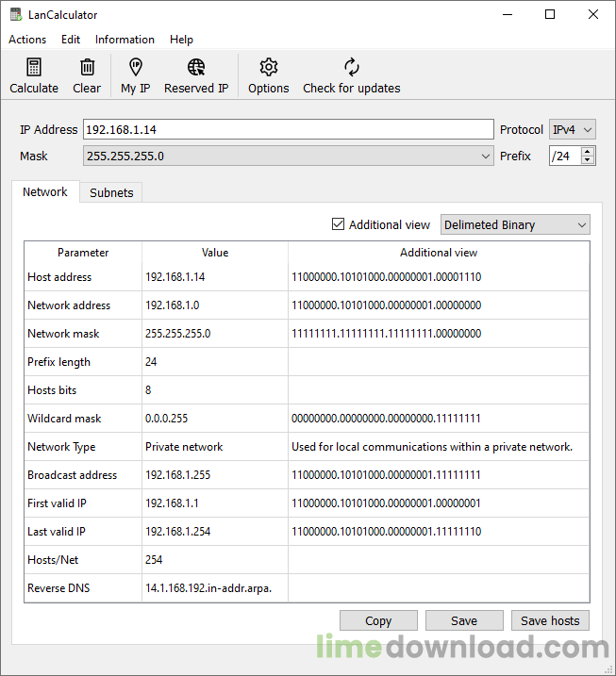Click the Calculate toolbar icon

coord(34,67)
